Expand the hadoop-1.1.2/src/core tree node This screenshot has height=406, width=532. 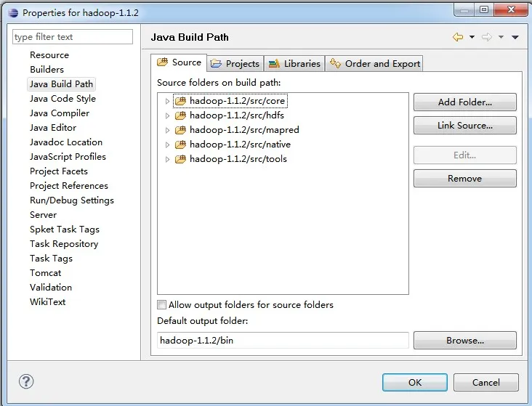167,101
